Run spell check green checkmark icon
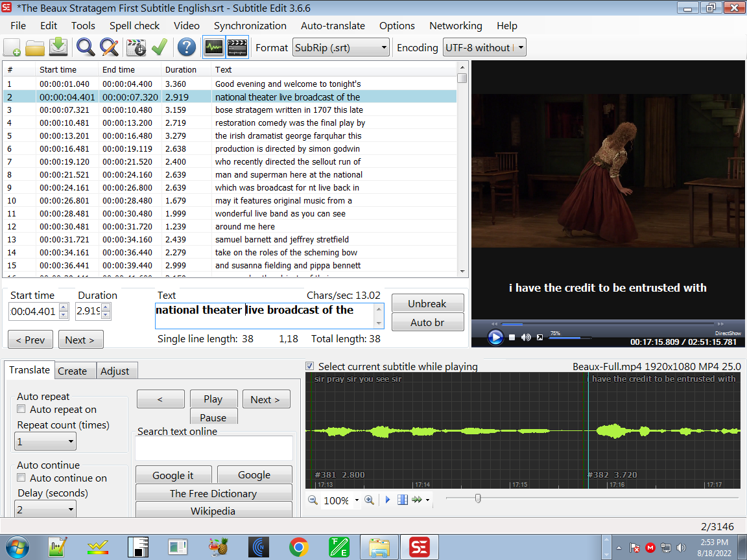The width and height of the screenshot is (747, 560). 159,47
